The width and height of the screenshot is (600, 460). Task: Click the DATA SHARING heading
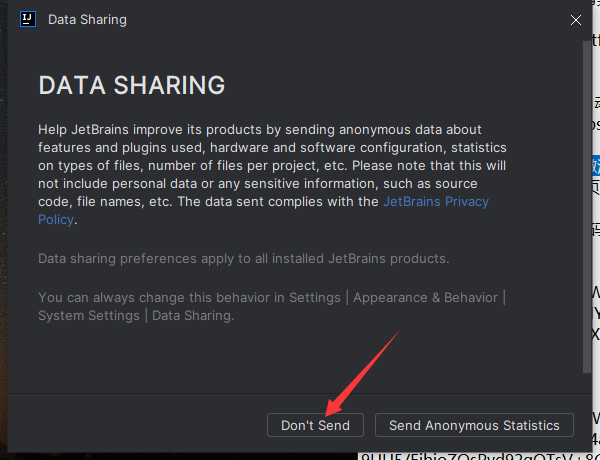point(132,85)
